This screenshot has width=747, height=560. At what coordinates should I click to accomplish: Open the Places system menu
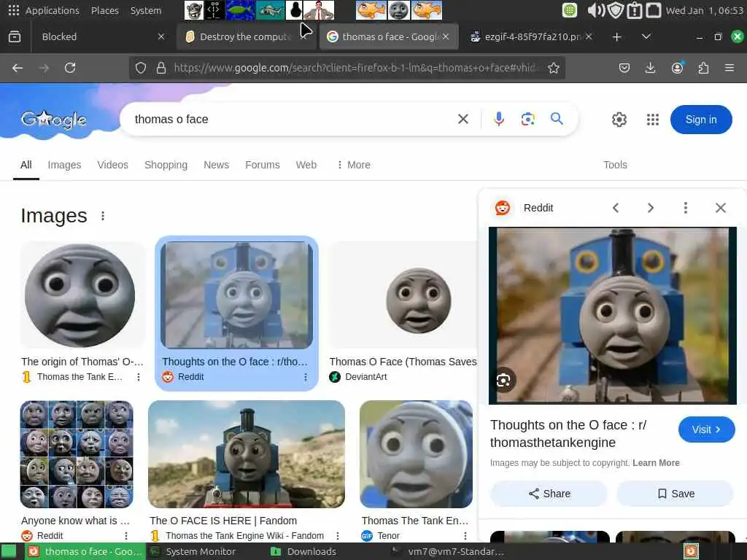tap(105, 10)
